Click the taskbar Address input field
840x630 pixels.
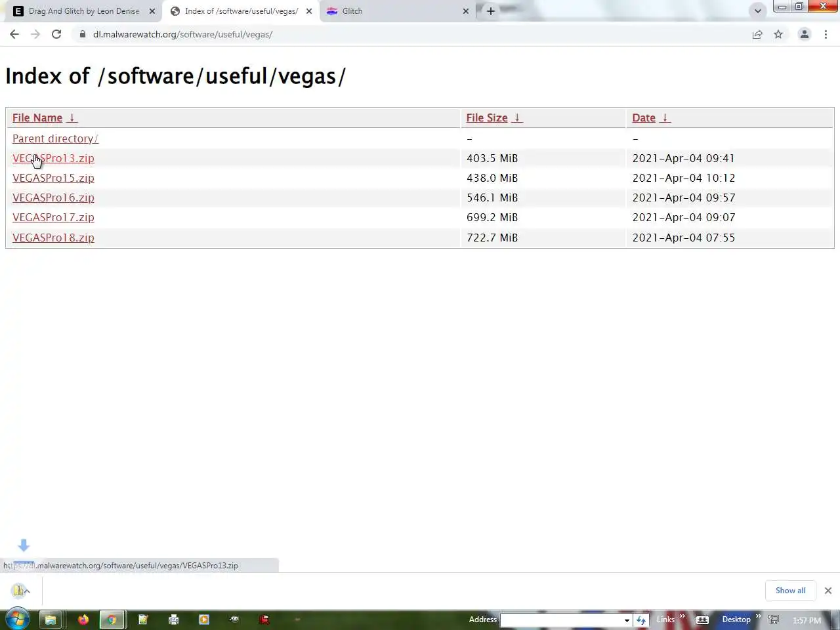click(x=561, y=619)
